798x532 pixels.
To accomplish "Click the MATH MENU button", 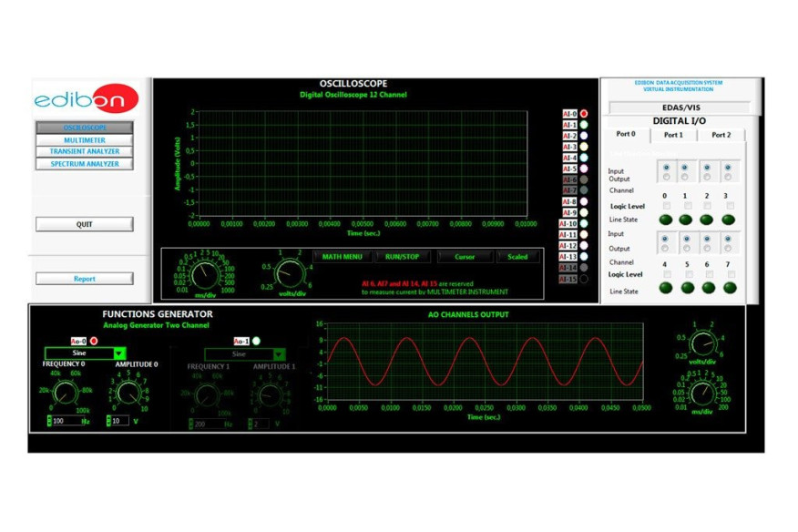I will [x=342, y=257].
